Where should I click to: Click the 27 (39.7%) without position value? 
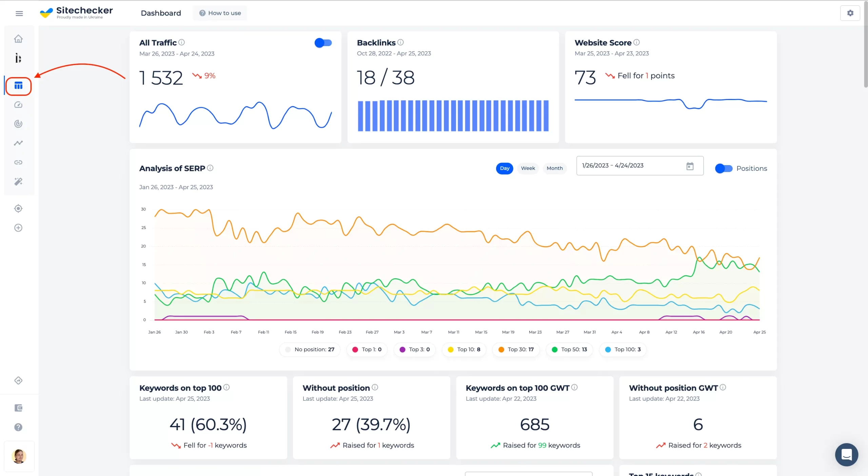371,424
